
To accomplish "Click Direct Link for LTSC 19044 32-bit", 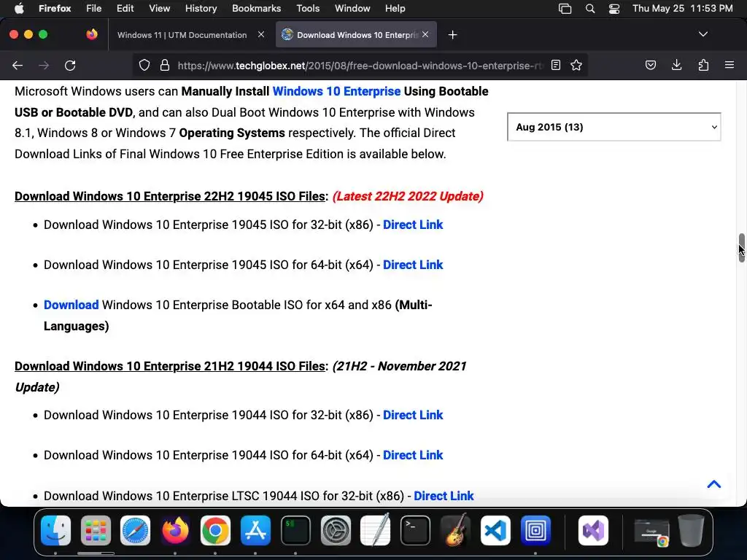I will coord(444,496).
